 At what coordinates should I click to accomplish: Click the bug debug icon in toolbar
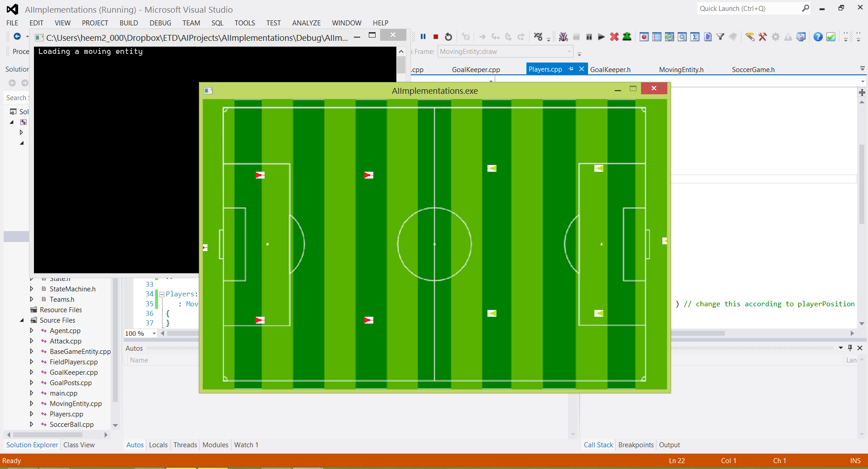click(x=563, y=37)
